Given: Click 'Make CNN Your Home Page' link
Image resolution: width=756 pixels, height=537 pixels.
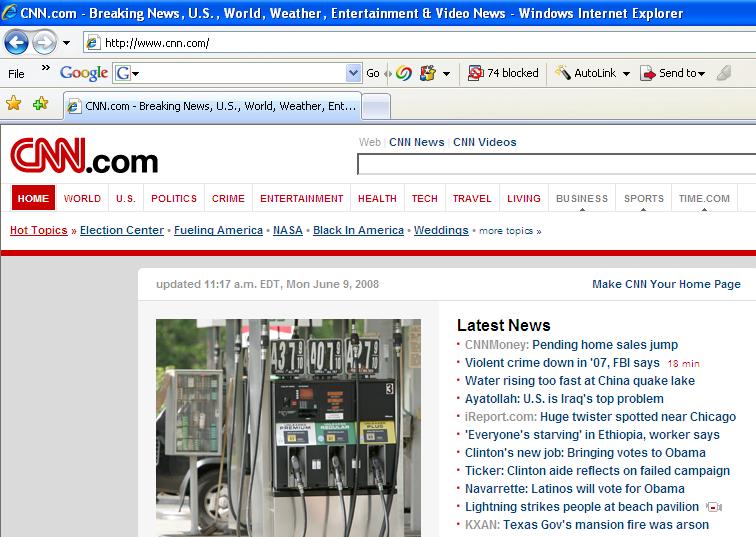Looking at the screenshot, I should (x=666, y=284).
